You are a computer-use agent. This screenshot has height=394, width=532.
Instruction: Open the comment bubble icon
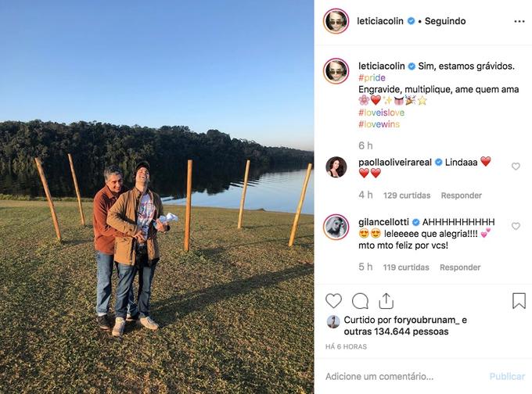[360, 301]
